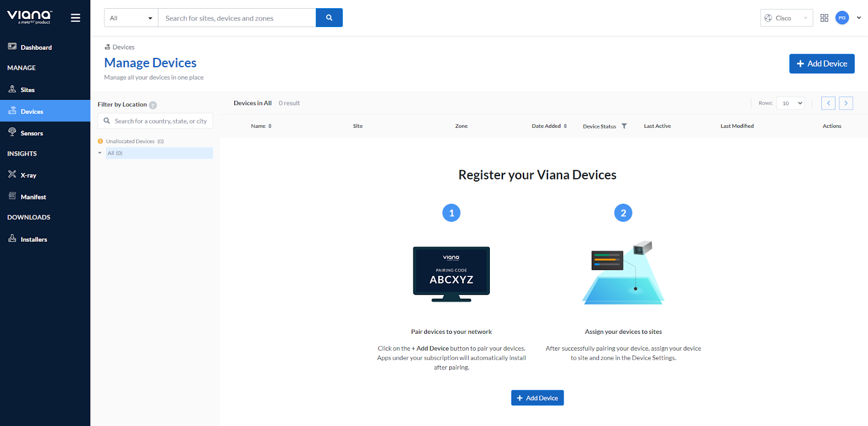The height and width of the screenshot is (426, 868).
Task: Open the Cisco organization dropdown
Action: pos(786,18)
